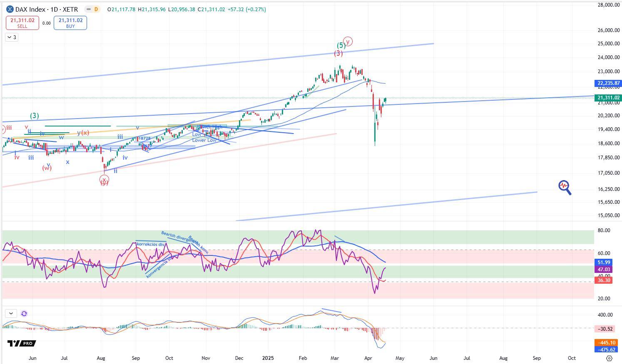Select the Lower Low chart annotation

(x=204, y=140)
